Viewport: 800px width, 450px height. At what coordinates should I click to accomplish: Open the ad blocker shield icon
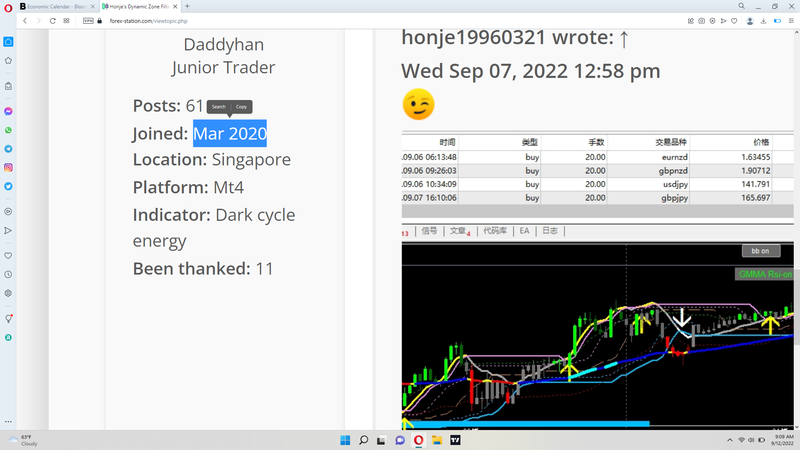click(712, 21)
